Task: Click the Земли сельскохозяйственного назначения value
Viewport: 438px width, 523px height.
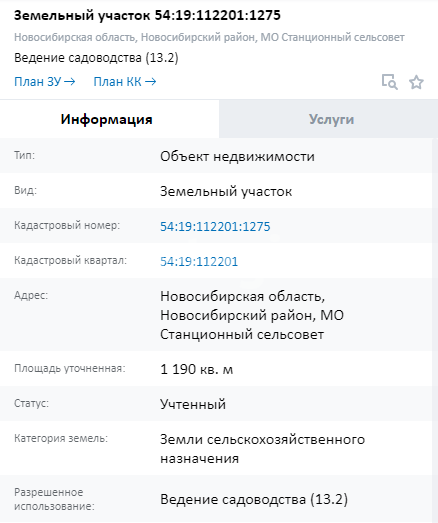Action: click(x=262, y=449)
